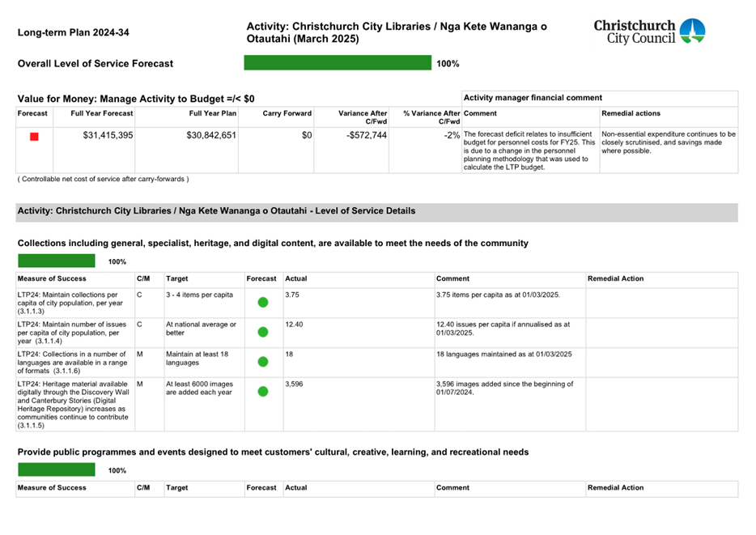Click the 'Non-essential expenditure' remedial actions text
The image size is (756, 535).
point(669,142)
